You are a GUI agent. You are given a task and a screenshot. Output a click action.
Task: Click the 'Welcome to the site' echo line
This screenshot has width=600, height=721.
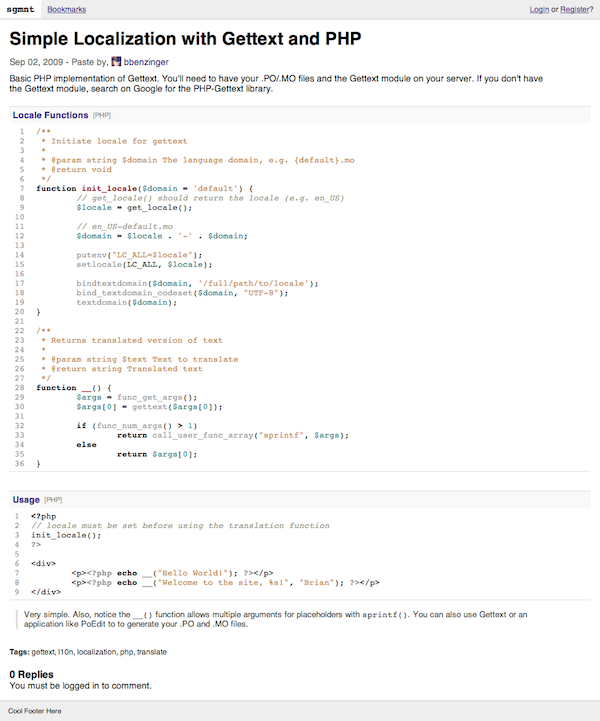225,583
